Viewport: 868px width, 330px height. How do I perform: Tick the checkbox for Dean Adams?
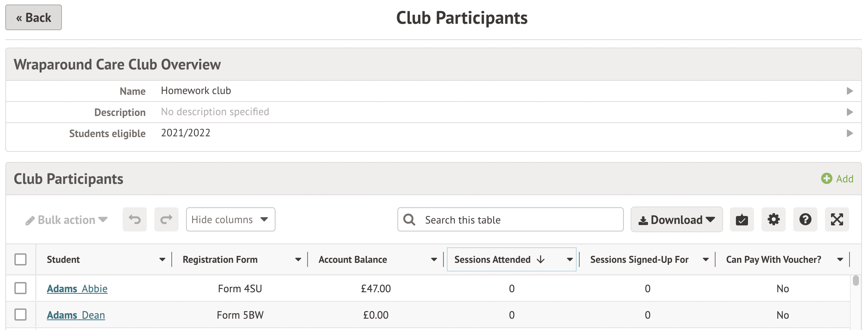(20, 315)
